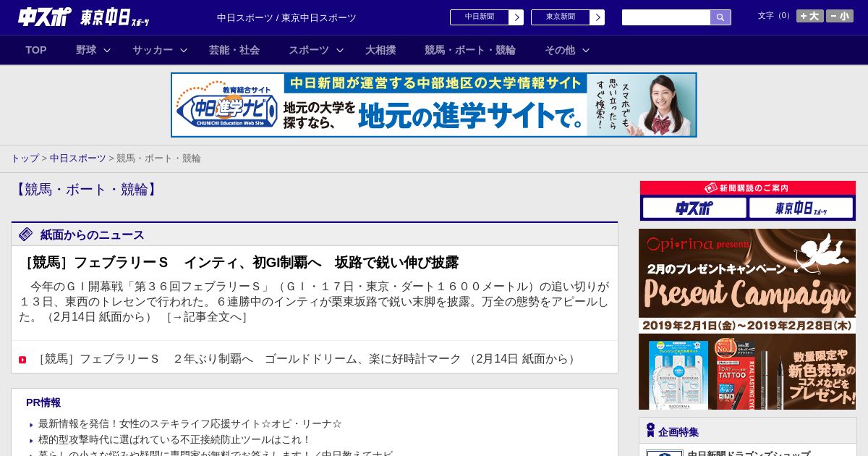Click the 中日スポーツ breadcrumb link
The width and height of the screenshot is (868, 456).
(x=78, y=158)
